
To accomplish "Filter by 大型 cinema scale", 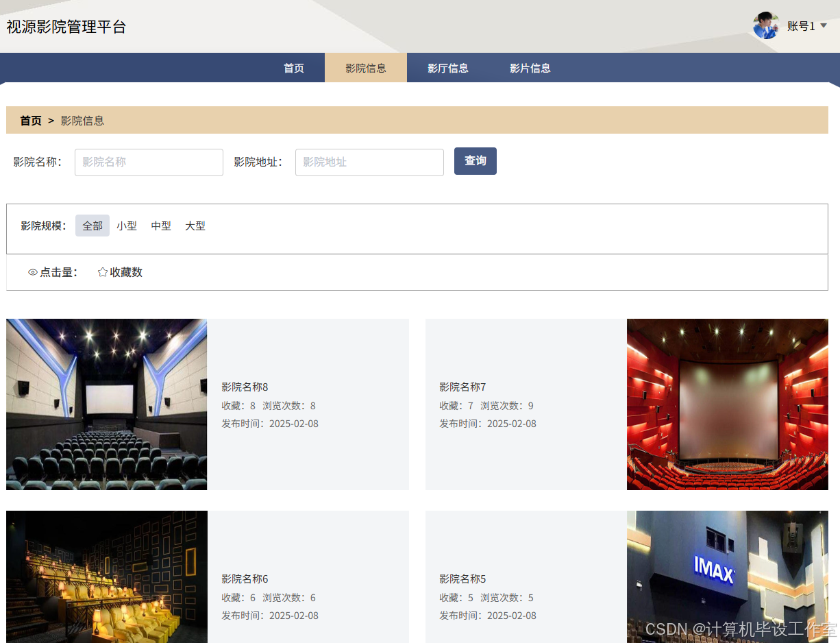I will click(195, 226).
